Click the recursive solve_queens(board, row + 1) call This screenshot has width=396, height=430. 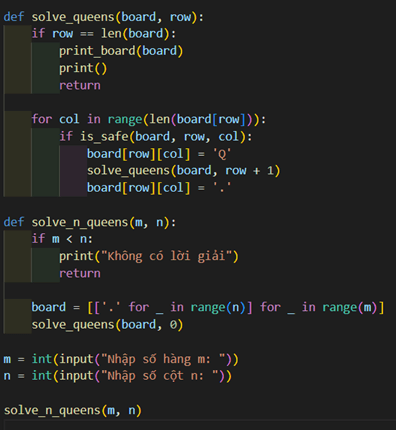(x=183, y=171)
